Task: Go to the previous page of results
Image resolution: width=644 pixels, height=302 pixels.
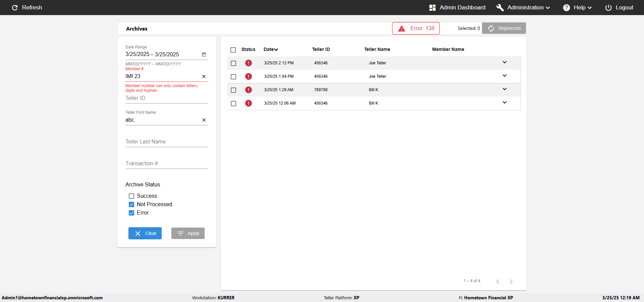Action: (498, 282)
